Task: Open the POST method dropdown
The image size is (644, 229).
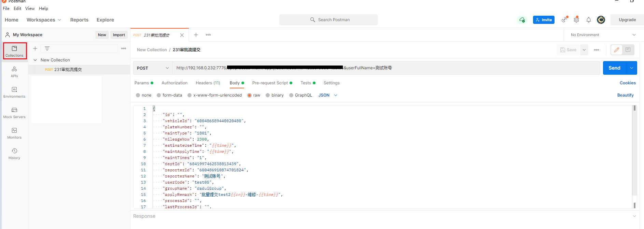Action: tap(153, 68)
